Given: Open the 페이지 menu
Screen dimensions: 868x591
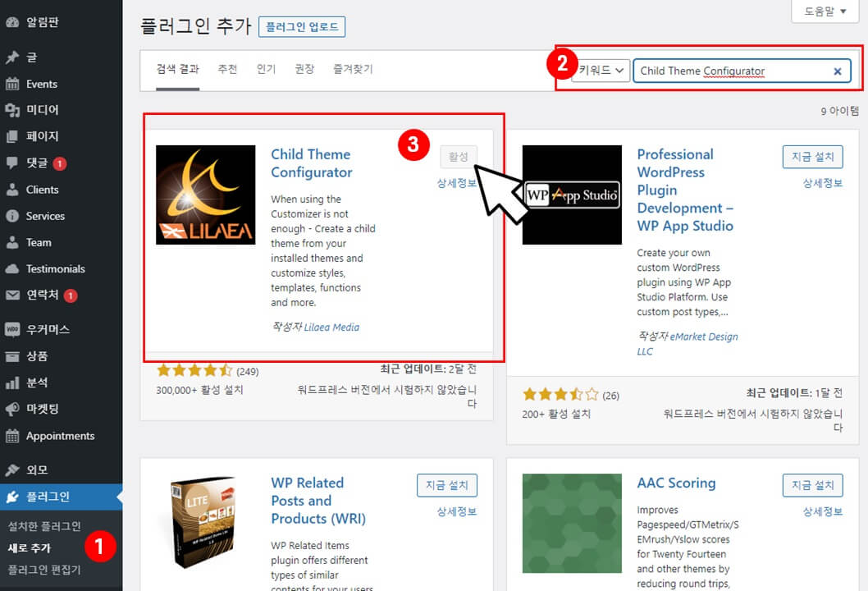Looking at the screenshot, I should (61, 136).
